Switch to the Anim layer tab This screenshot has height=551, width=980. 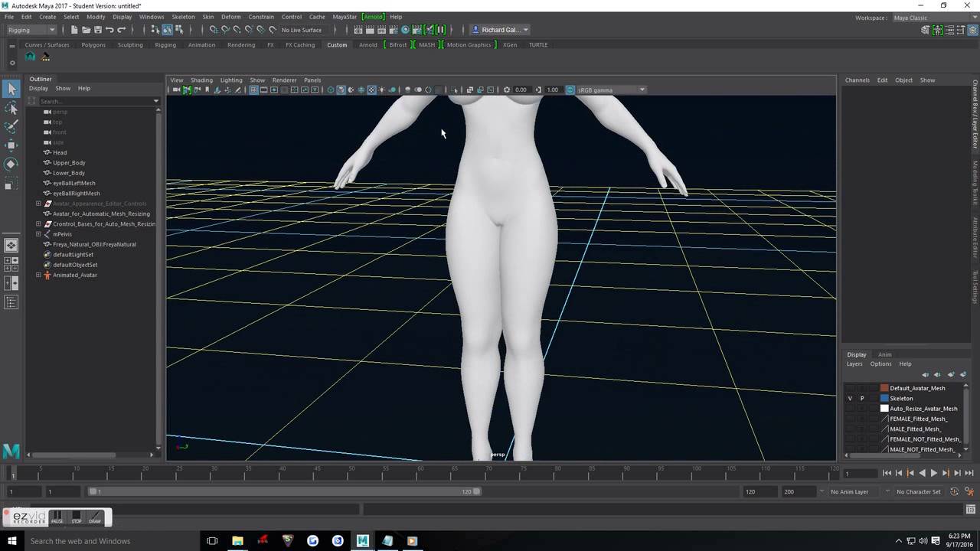click(x=884, y=354)
